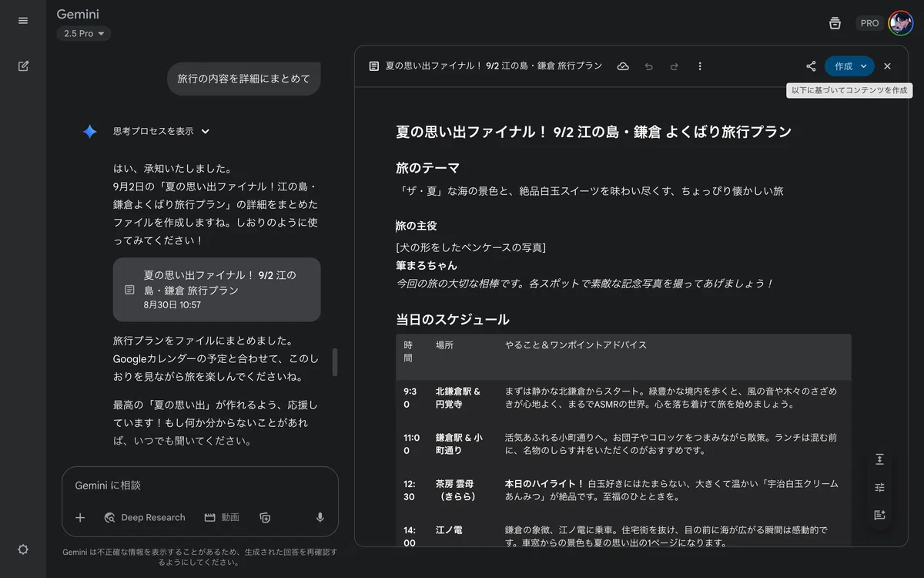
Task: Click the redo arrow in canvas toolbar
Action: click(674, 66)
